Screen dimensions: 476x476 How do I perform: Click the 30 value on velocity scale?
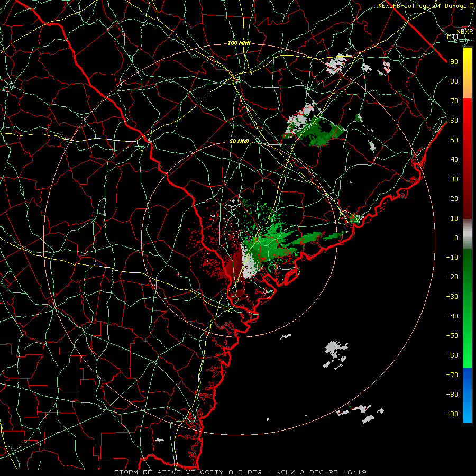click(x=454, y=179)
